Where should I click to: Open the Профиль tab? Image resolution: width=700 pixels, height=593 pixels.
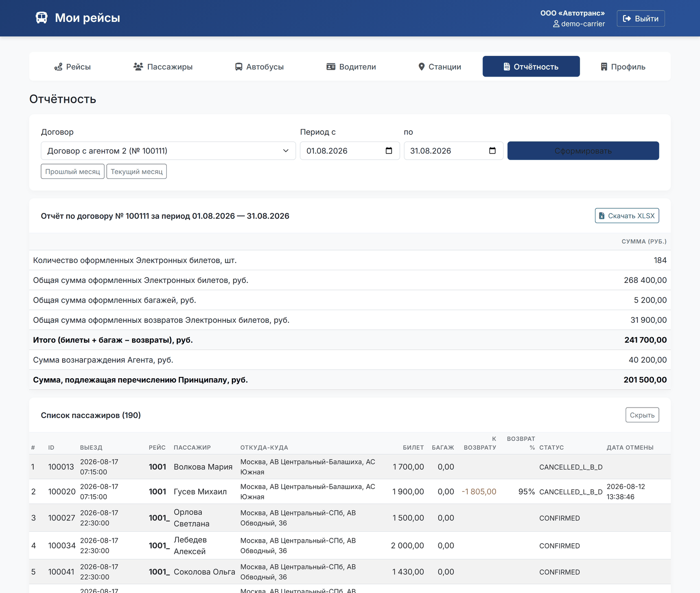(623, 66)
